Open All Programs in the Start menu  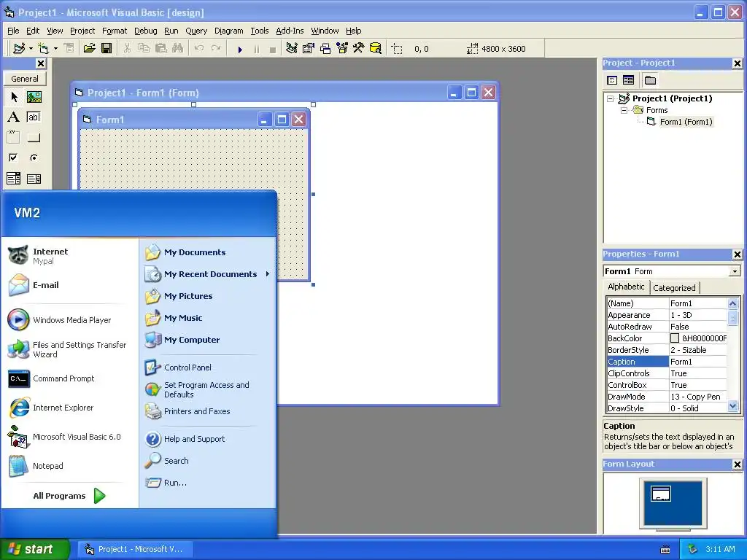69,496
